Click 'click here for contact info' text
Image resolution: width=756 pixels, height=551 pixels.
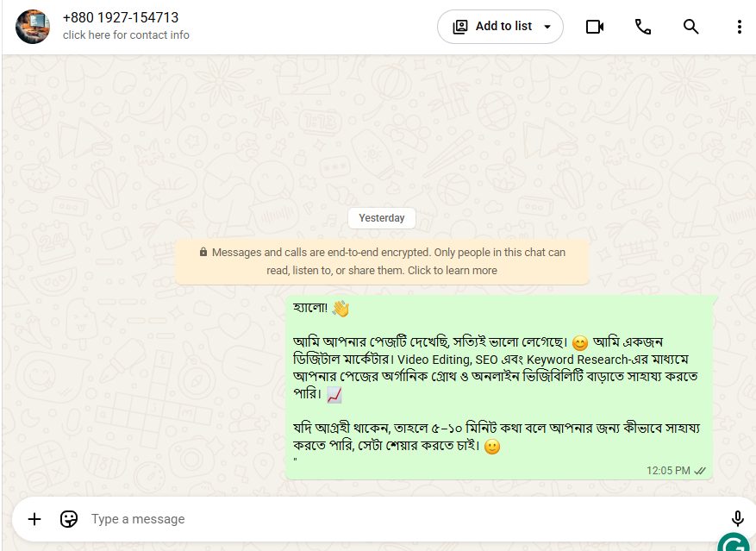(126, 34)
